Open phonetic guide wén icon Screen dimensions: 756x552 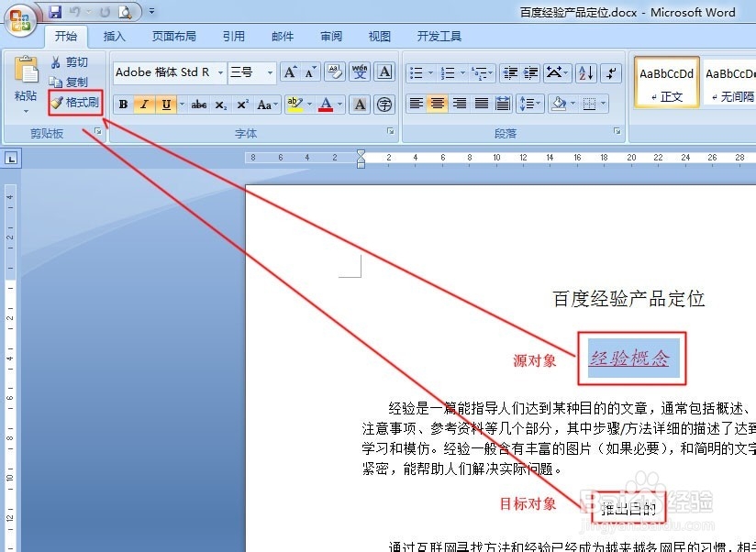pos(360,72)
